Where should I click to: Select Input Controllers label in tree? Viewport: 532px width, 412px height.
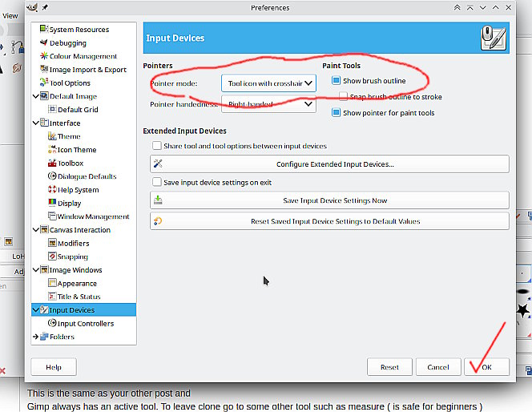point(86,323)
